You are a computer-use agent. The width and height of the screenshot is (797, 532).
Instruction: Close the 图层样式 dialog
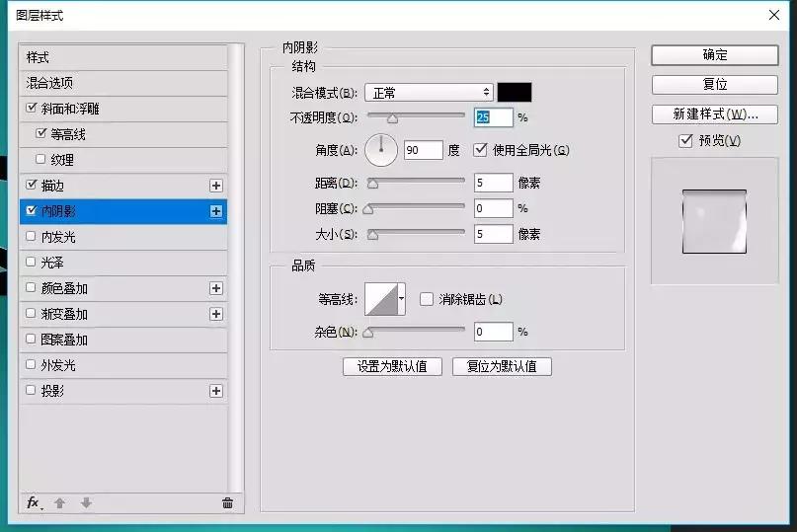pyautogui.click(x=774, y=15)
